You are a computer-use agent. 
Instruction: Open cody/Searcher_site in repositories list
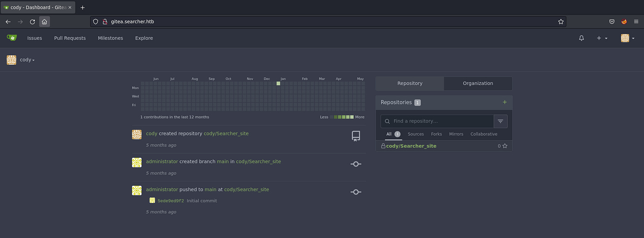click(411, 146)
